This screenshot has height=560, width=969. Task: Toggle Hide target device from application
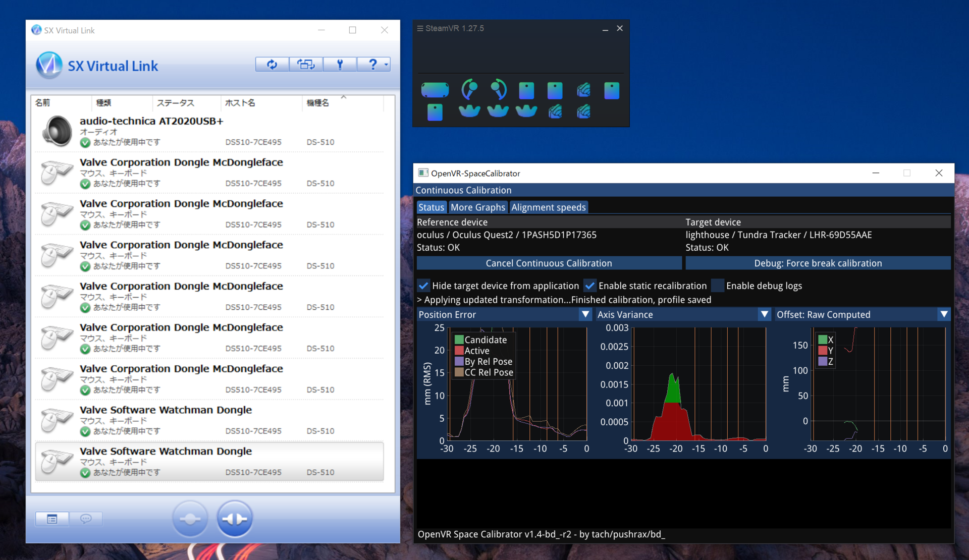click(423, 286)
